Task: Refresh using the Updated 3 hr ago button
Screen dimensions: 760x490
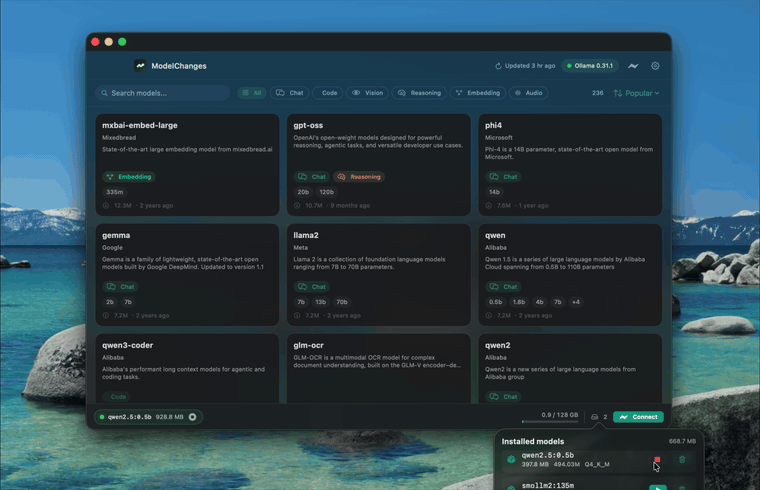Action: pos(525,66)
